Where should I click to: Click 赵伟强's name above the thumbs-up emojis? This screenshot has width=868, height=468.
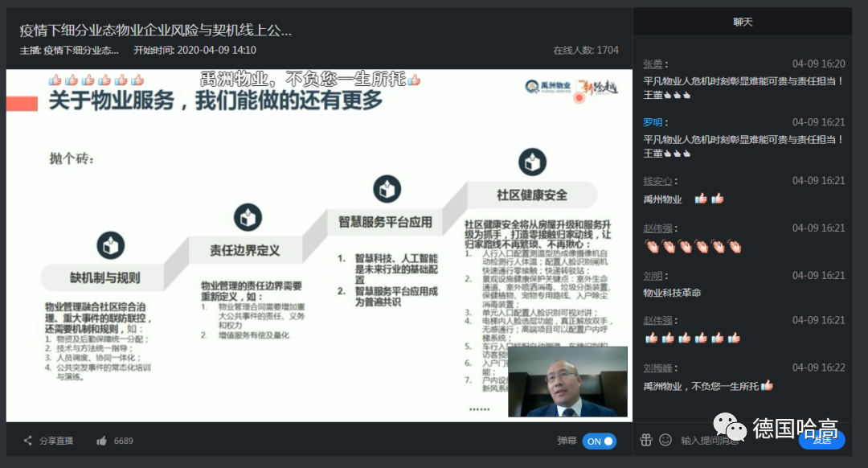tap(657, 321)
